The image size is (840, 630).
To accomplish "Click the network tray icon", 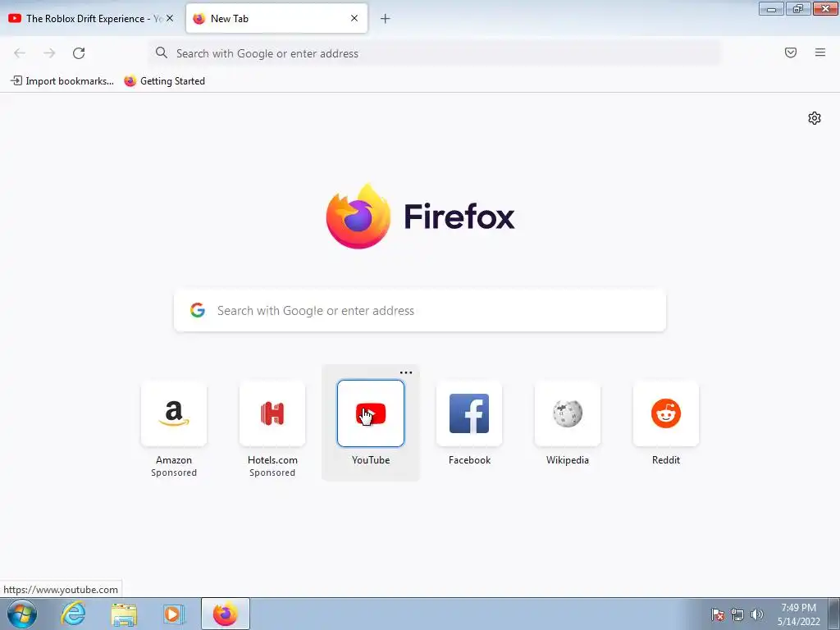I will (737, 614).
